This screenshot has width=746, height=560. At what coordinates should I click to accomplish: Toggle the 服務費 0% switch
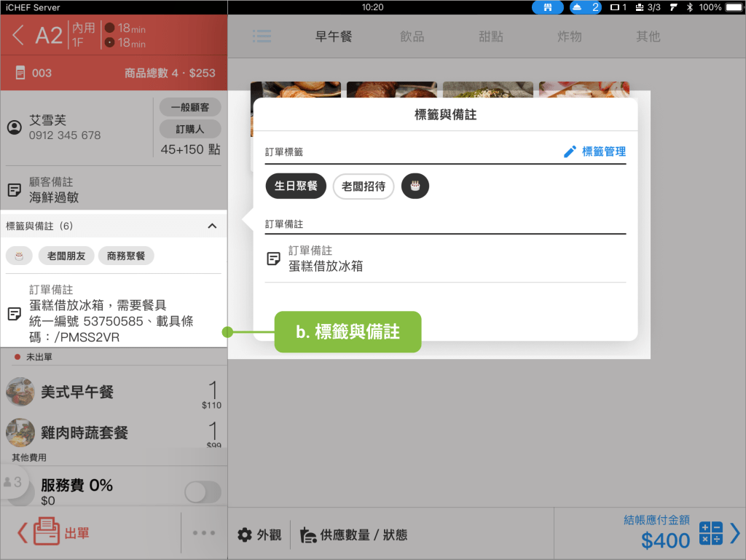tap(203, 492)
